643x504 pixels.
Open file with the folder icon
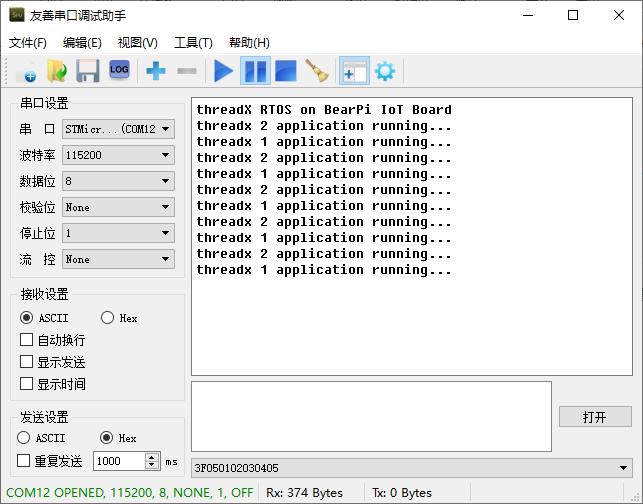pos(57,71)
